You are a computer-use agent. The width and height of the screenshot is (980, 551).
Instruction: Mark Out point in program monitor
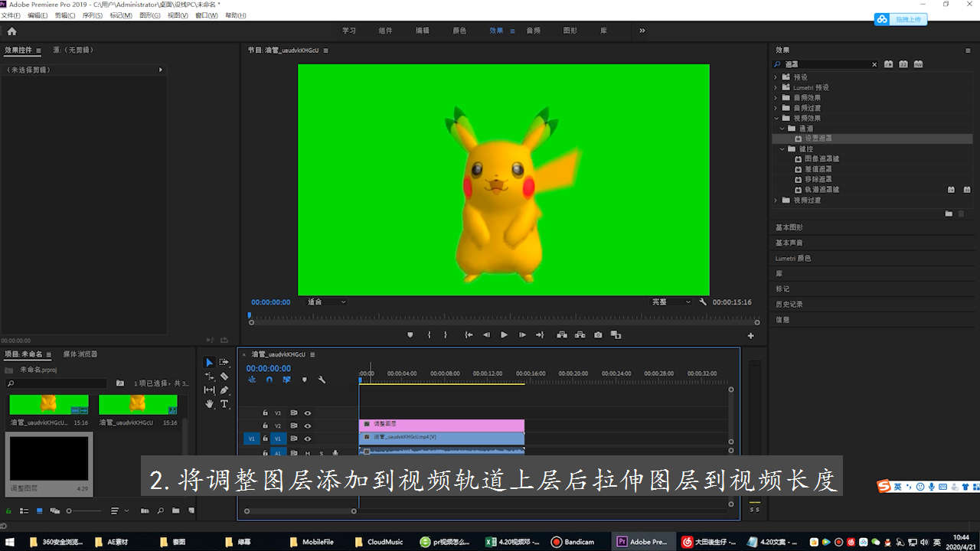(446, 335)
